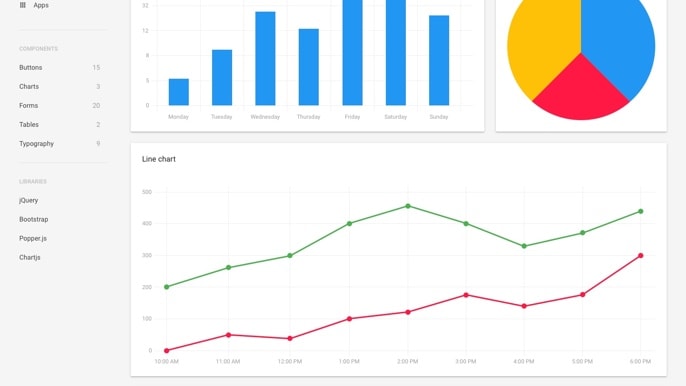Click the 12:00 PM axis label
Viewport: 686px width, 386px height.
coord(290,361)
